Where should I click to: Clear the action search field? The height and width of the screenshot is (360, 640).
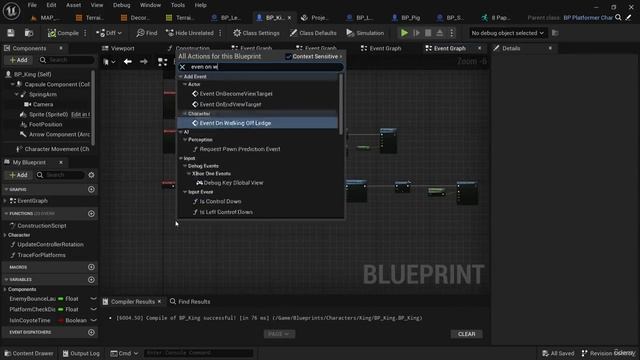[182, 67]
